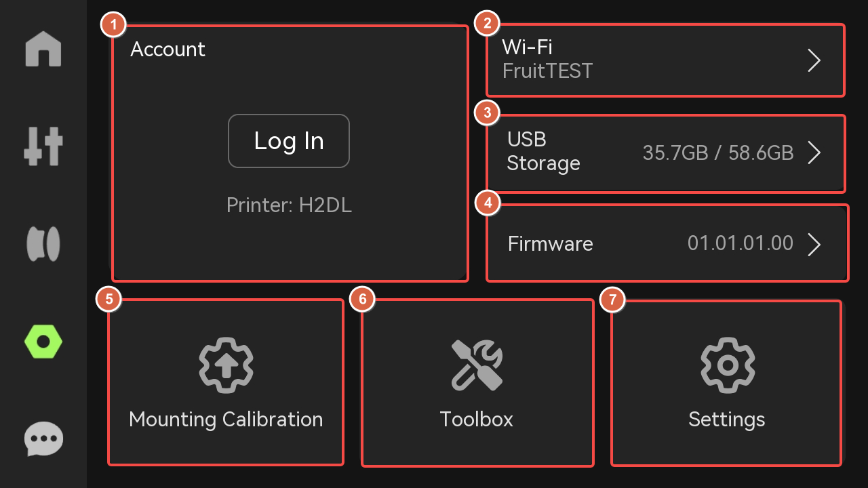Click the Firmware 01.01.01.00 version text
The image size is (868, 488).
(741, 243)
